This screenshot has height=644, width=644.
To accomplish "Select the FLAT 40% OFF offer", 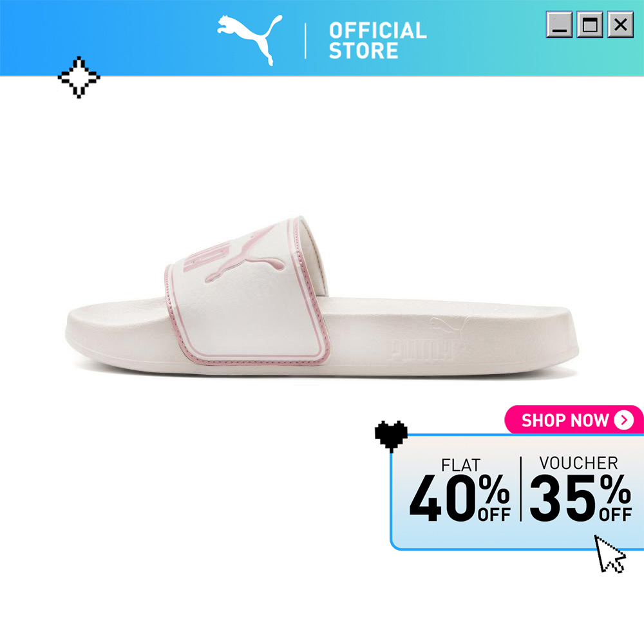I will pos(460,490).
